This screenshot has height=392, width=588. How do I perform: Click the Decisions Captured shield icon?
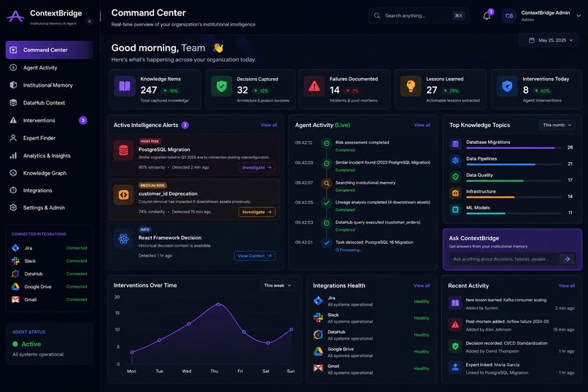coord(221,86)
